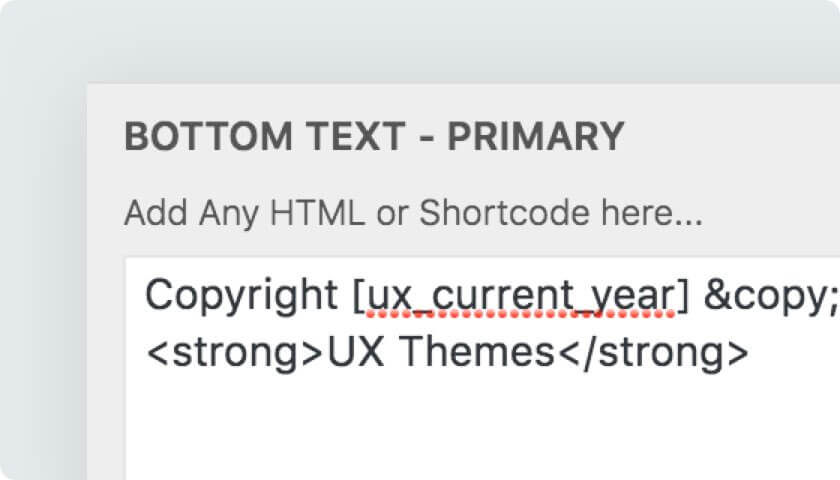Place cursor on the &copy; entity
Viewport: 840px width, 480px height.
tap(771, 296)
